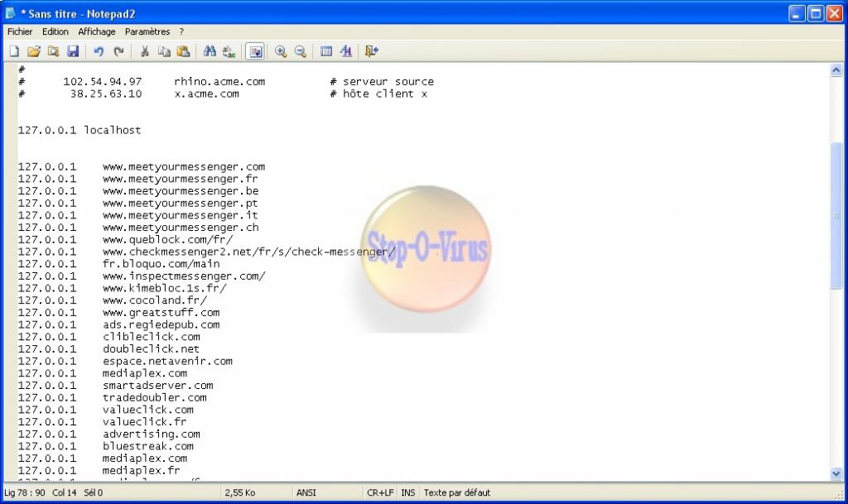Click the '2,55 Ko' file size status
This screenshot has width=848, height=504.
(x=240, y=492)
